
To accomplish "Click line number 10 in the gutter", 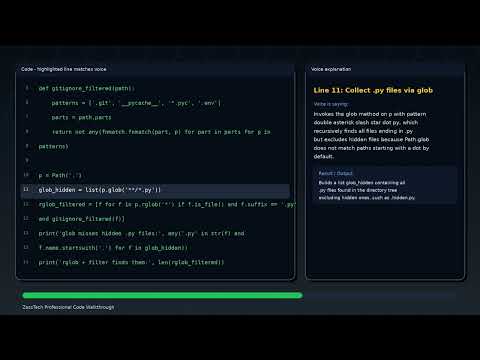I will click(x=26, y=175).
